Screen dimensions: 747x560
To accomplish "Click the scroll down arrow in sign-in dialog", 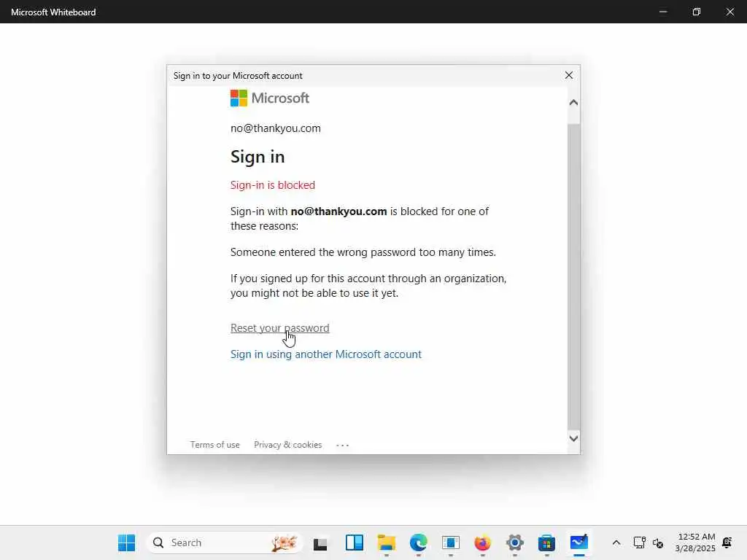I will point(573,438).
